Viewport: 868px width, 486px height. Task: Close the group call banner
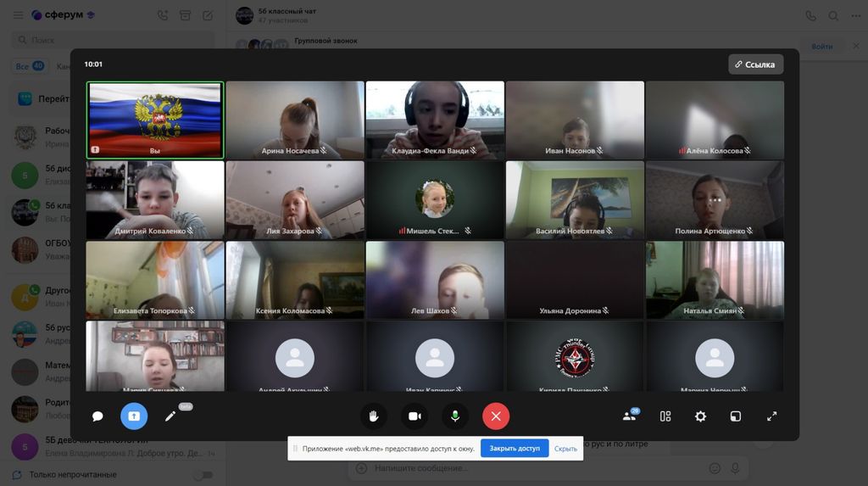point(856,46)
